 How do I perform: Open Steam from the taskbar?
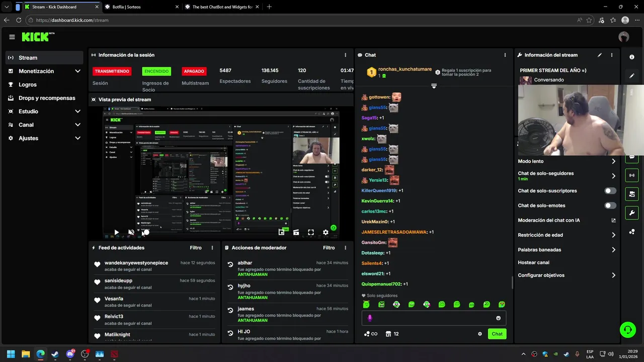[55, 354]
